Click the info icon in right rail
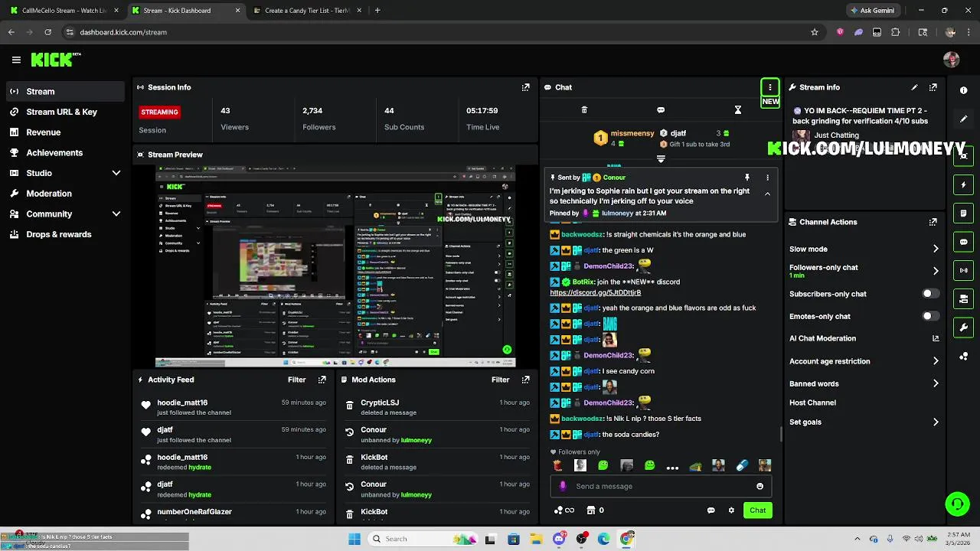This screenshot has width=980, height=551. (x=963, y=90)
